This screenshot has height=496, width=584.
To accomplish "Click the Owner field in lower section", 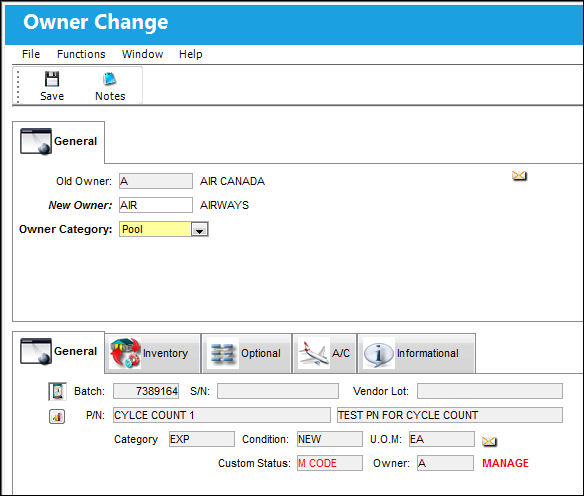I will pyautogui.click(x=445, y=463).
